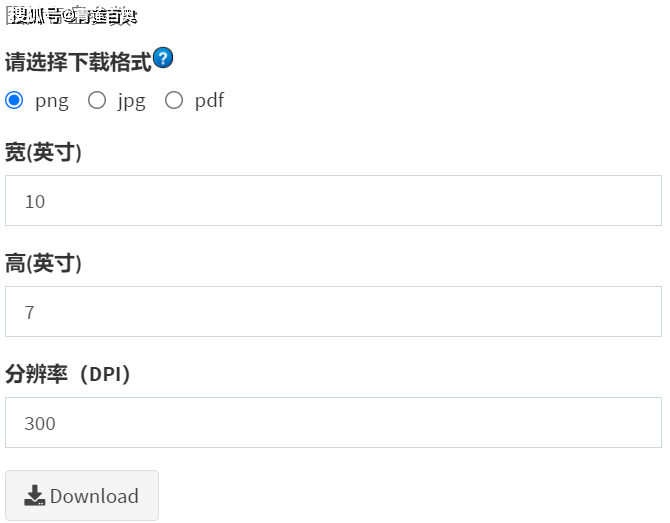670x523 pixels.
Task: Click the 宽(英寸) field label
Action: (43, 153)
